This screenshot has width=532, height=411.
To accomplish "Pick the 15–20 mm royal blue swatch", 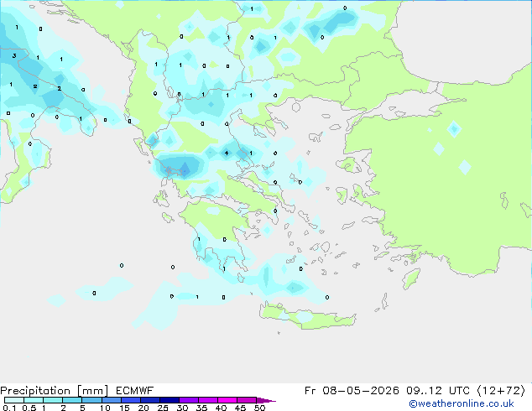I will [x=131, y=400].
